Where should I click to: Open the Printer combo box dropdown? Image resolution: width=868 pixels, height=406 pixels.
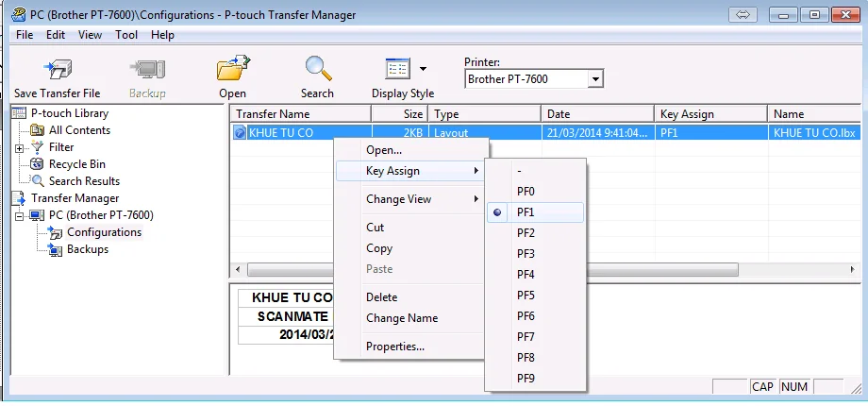click(594, 79)
